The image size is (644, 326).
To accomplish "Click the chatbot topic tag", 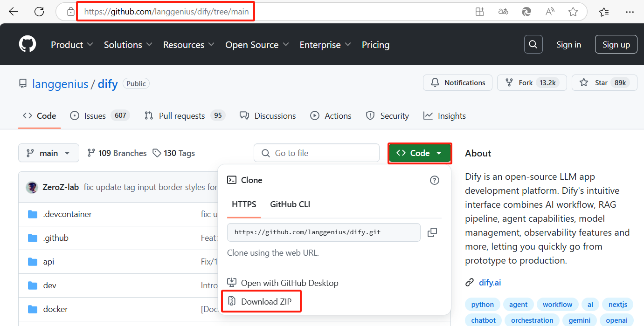I will (484, 320).
